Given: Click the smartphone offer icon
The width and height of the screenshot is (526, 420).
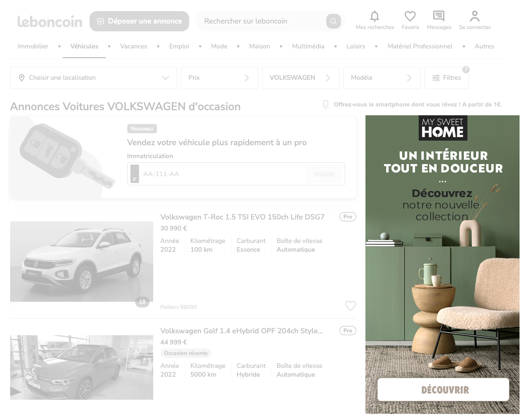Looking at the screenshot, I should (325, 104).
